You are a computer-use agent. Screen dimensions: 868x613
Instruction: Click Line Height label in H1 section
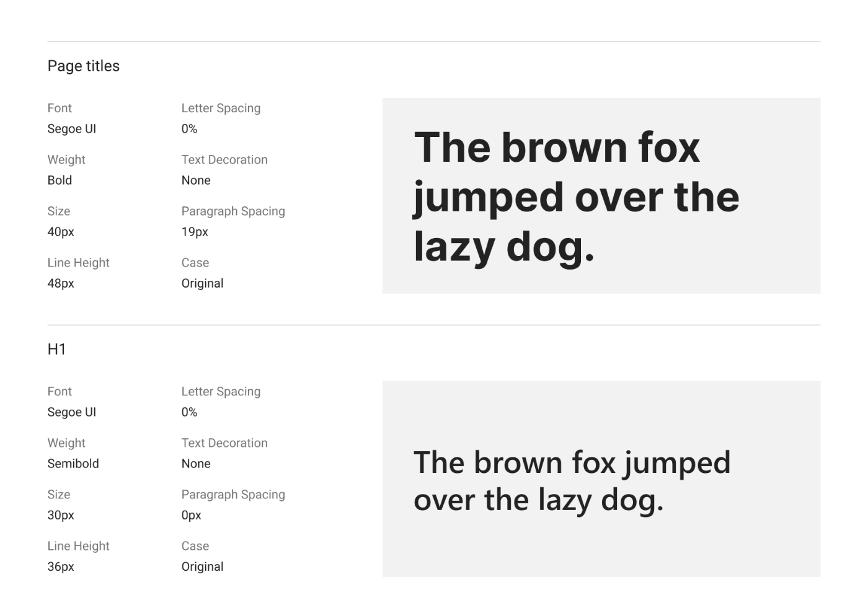pos(78,545)
